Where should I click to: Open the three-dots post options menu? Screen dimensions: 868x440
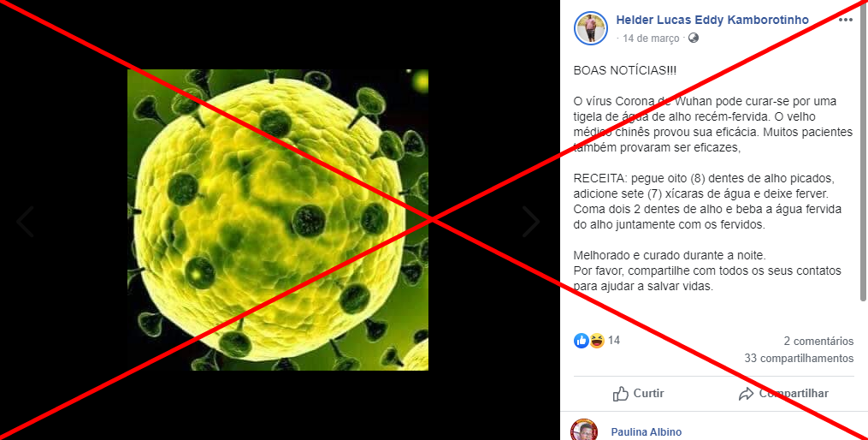[845, 20]
